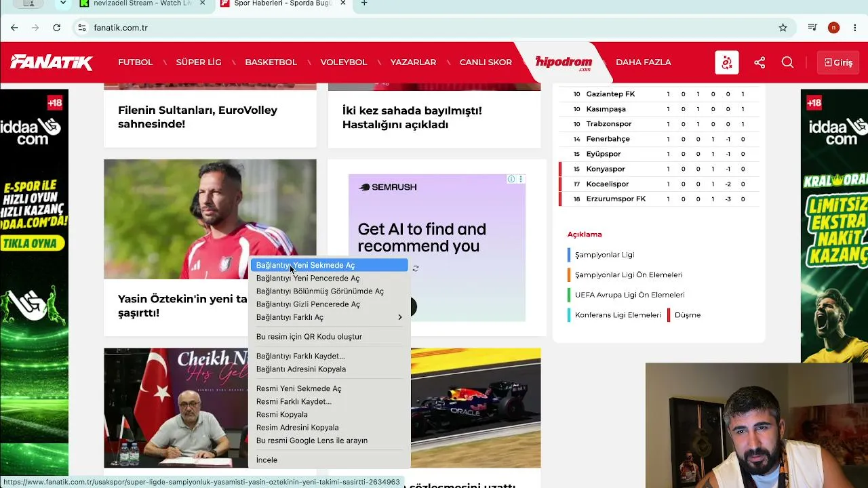Select 'İncele' from the context menu

[330, 460]
